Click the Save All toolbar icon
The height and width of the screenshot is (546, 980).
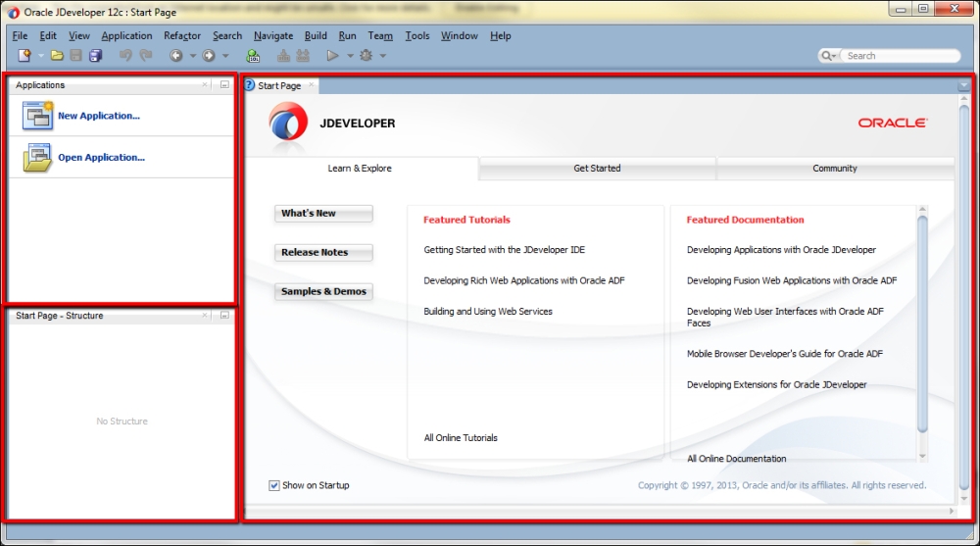(x=96, y=56)
